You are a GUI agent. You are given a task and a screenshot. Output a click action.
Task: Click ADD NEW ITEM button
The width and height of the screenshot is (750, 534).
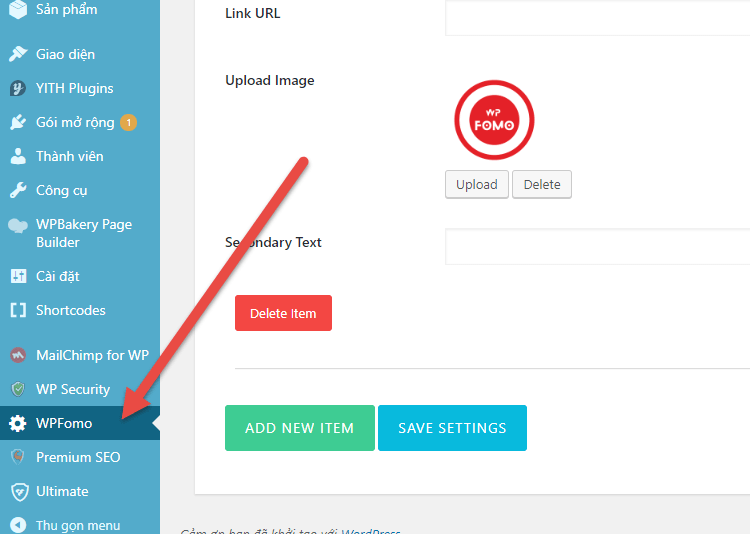(x=300, y=428)
